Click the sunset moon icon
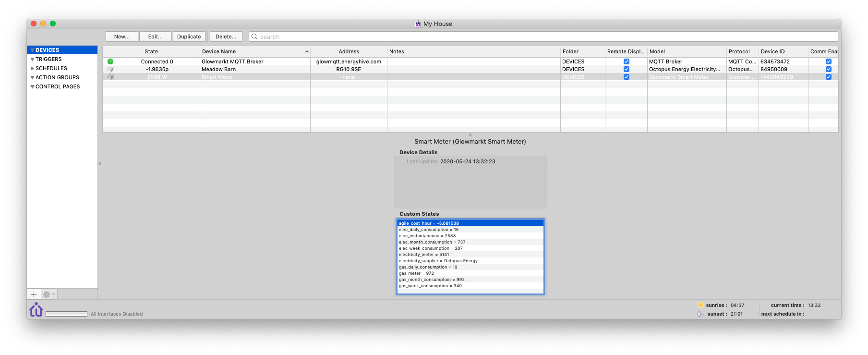This screenshot has width=868, height=355. (700, 314)
